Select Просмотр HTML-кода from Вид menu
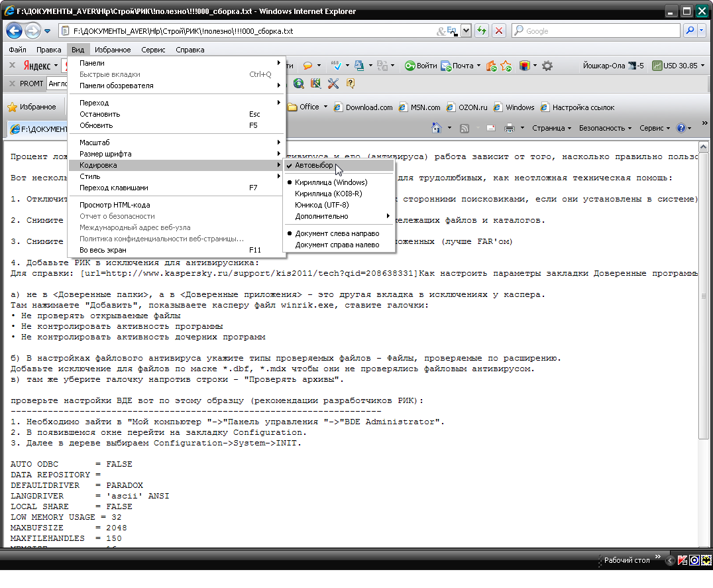The image size is (713, 588). point(115,205)
